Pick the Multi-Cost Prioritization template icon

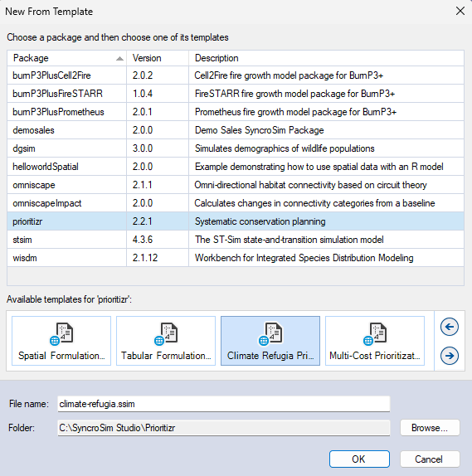pos(375,334)
